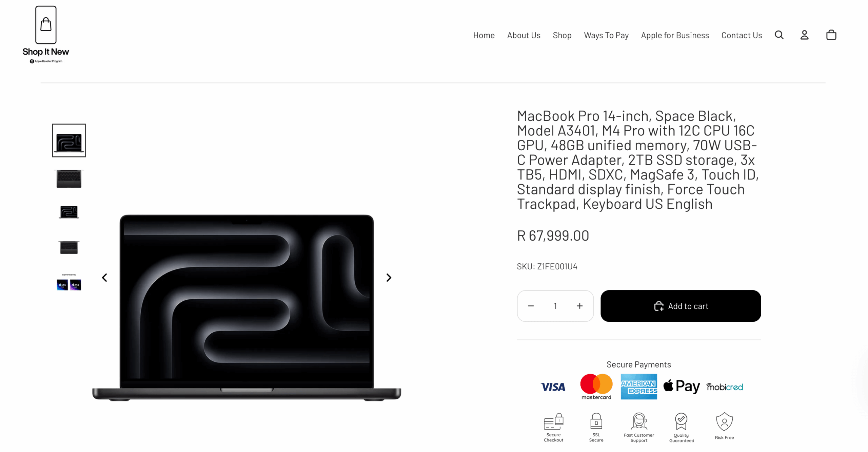Select the first laptop front thumbnail

point(69,140)
